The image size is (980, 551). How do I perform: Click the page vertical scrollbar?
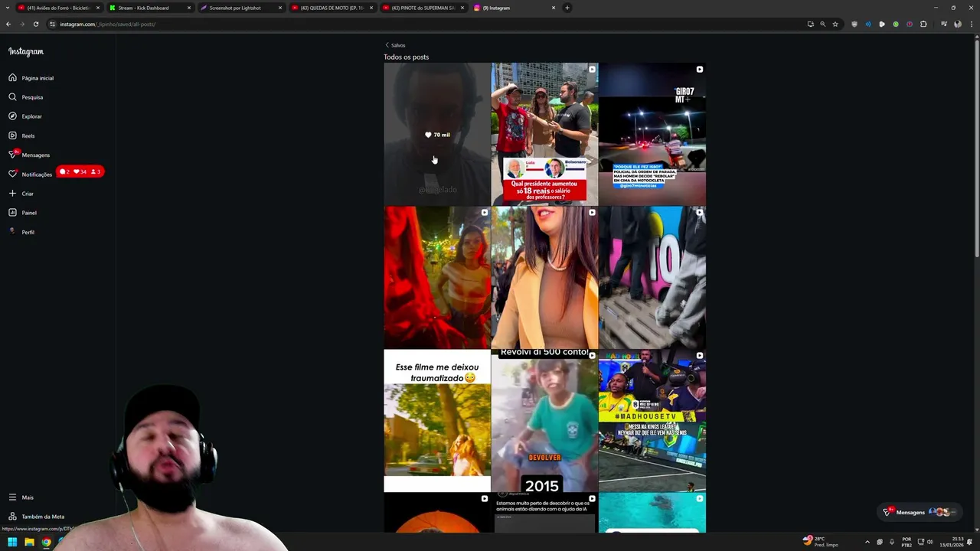[976, 147]
